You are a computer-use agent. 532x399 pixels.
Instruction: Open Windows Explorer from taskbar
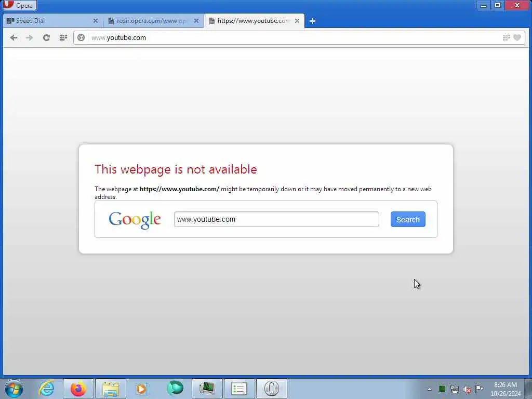pyautogui.click(x=111, y=389)
